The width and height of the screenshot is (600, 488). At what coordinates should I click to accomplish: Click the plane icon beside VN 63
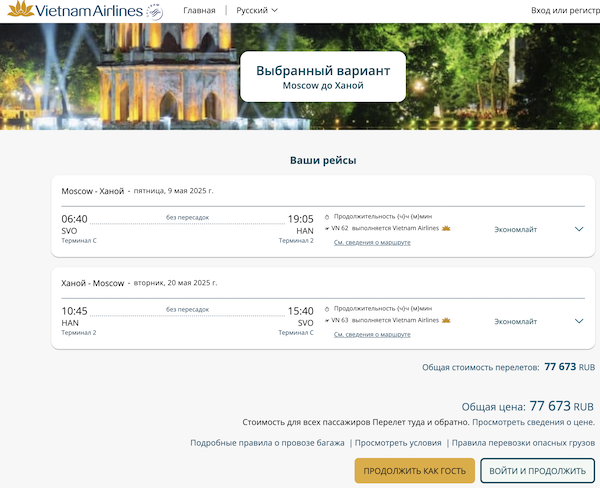click(327, 320)
